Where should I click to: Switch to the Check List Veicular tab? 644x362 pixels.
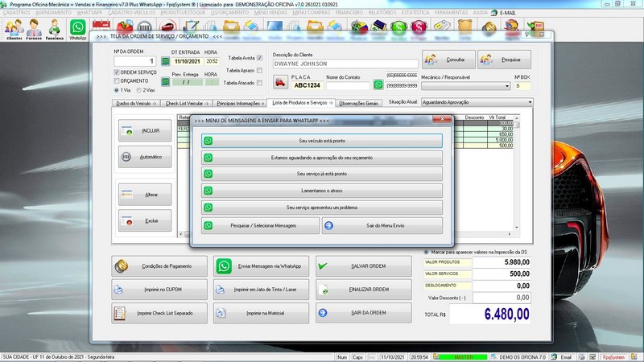tap(187, 104)
